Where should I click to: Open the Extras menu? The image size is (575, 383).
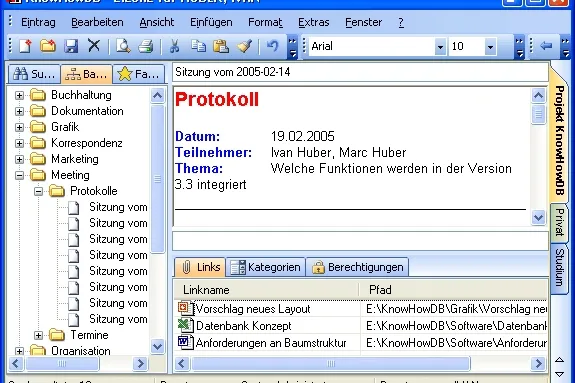[x=314, y=22]
